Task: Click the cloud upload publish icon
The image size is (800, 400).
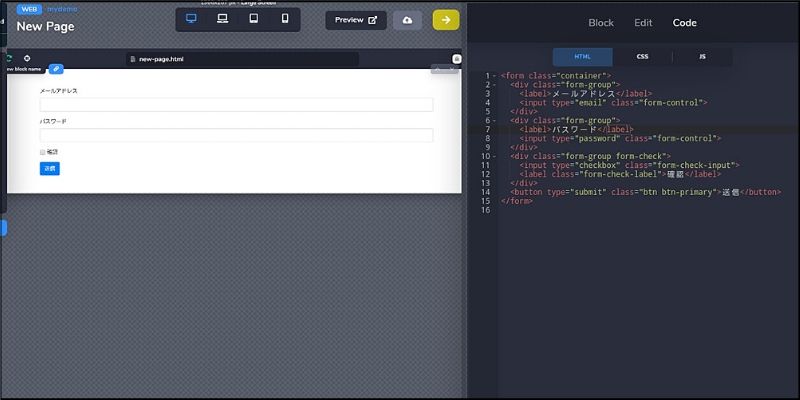Action: click(407, 20)
